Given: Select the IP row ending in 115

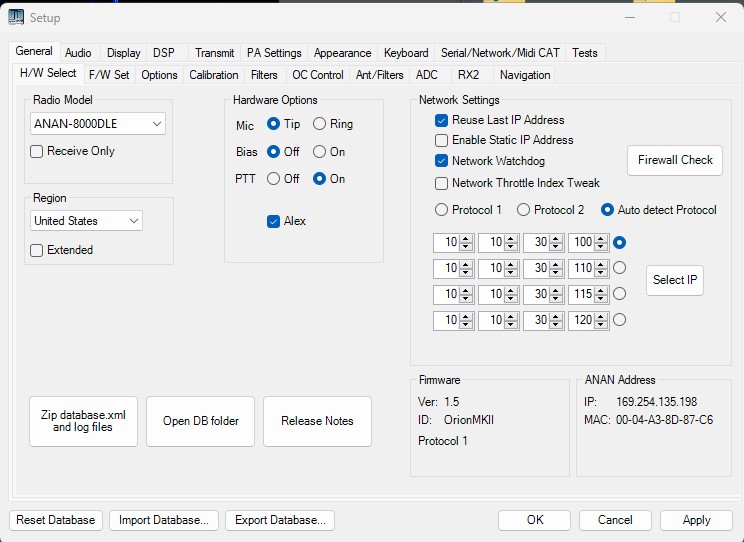Looking at the screenshot, I should point(619,294).
